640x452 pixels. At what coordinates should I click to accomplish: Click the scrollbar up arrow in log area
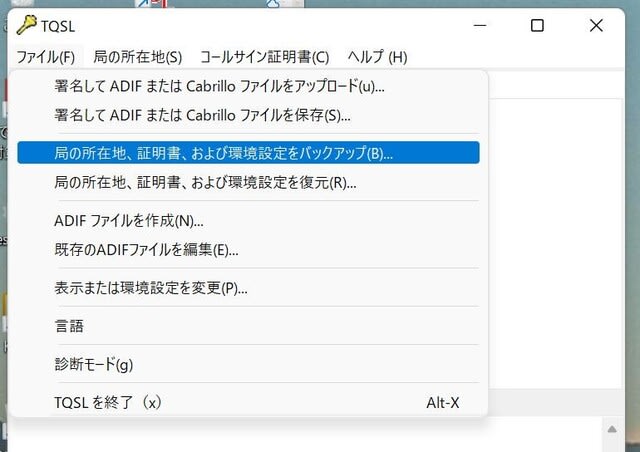point(613,429)
